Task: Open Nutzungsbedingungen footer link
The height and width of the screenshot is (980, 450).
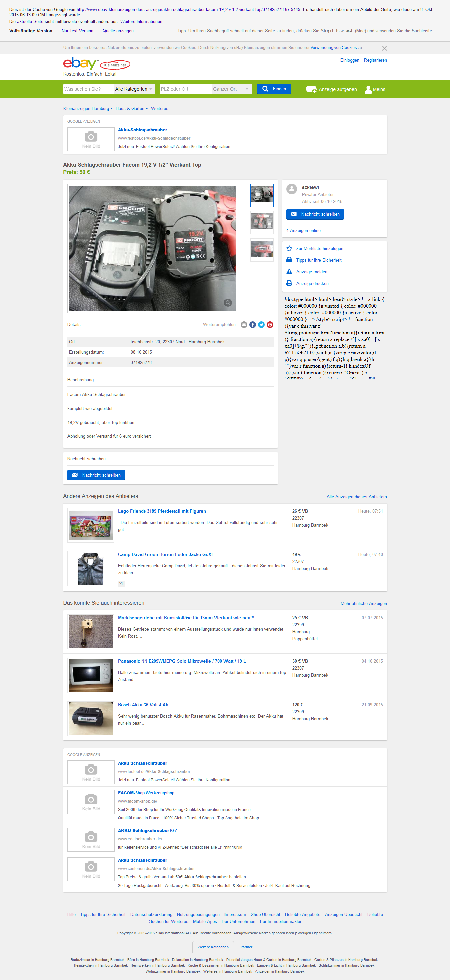Action: [198, 914]
